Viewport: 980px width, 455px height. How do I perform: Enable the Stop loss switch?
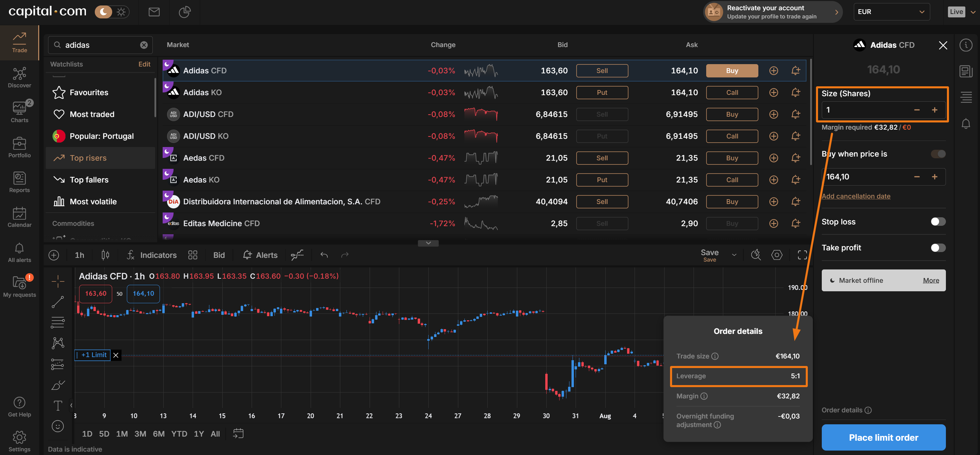938,222
